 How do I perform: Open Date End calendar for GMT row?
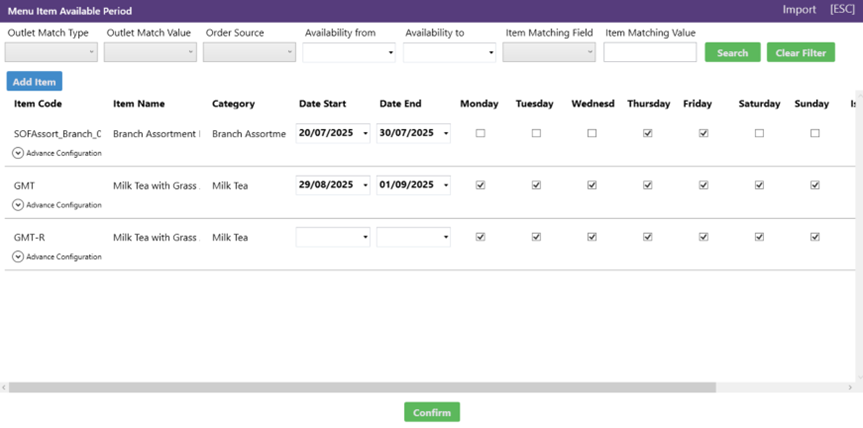[444, 185]
